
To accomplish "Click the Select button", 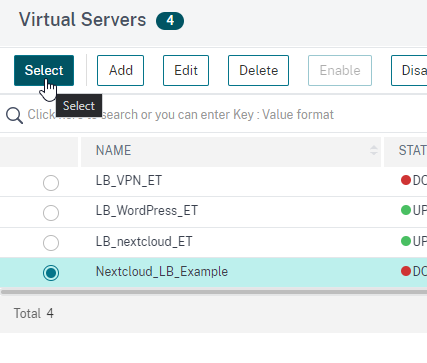I will click(44, 70).
